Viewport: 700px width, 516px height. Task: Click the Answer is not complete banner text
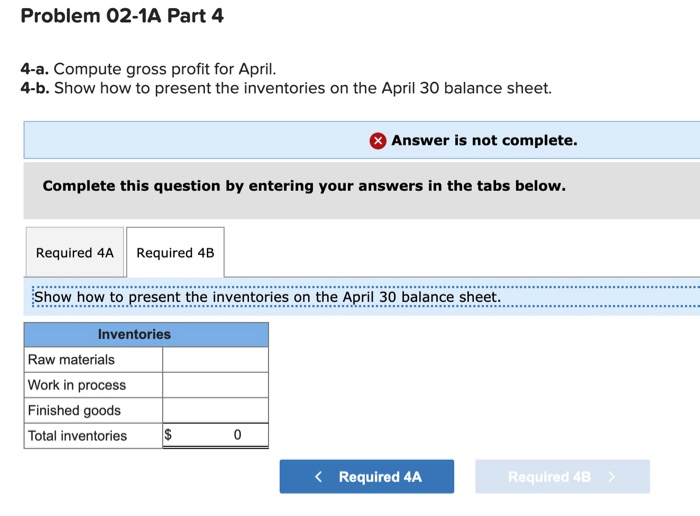[484, 141]
